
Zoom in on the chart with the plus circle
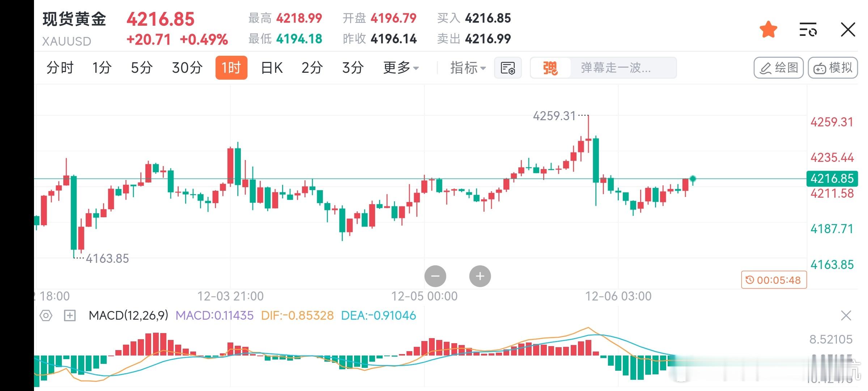click(x=480, y=276)
